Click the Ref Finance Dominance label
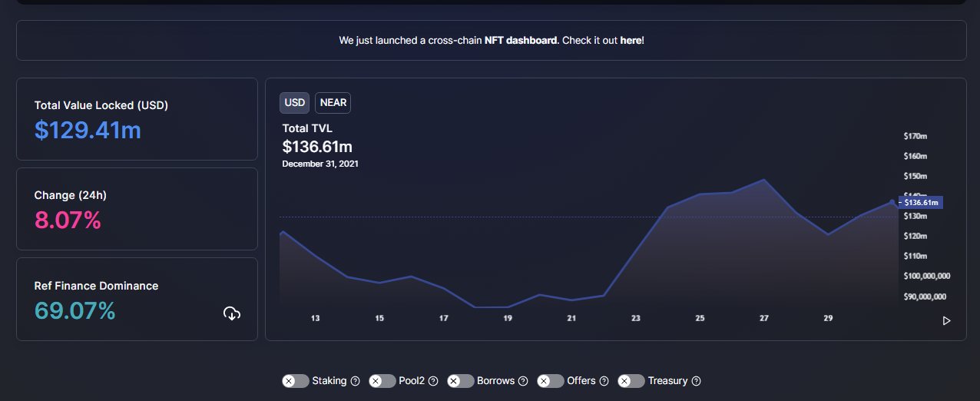Screen dimensions: 980x401 pos(96,286)
